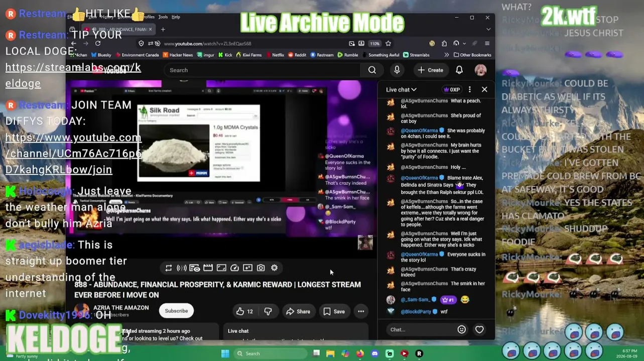Click the loop icon in player toolbar
Viewport: 644px width, 361px height.
click(169, 268)
